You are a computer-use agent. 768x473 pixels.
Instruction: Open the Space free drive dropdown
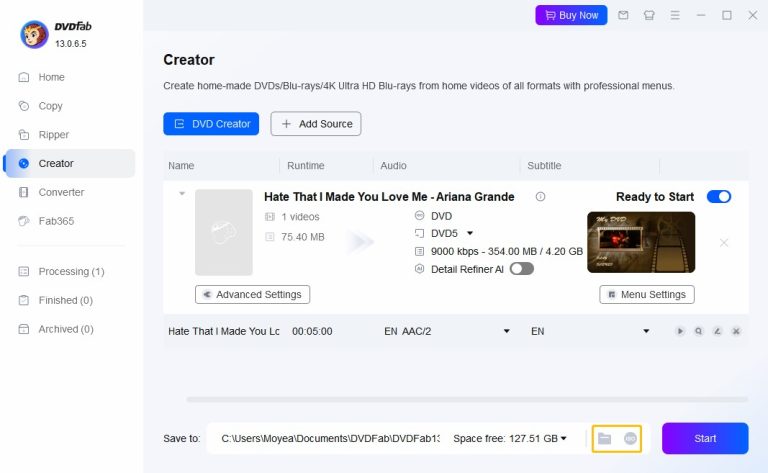click(x=563, y=439)
